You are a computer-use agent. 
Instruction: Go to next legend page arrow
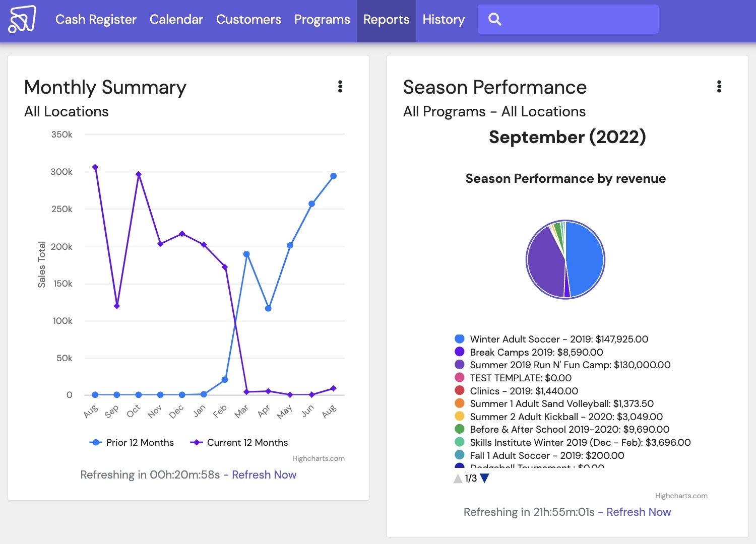click(x=485, y=479)
